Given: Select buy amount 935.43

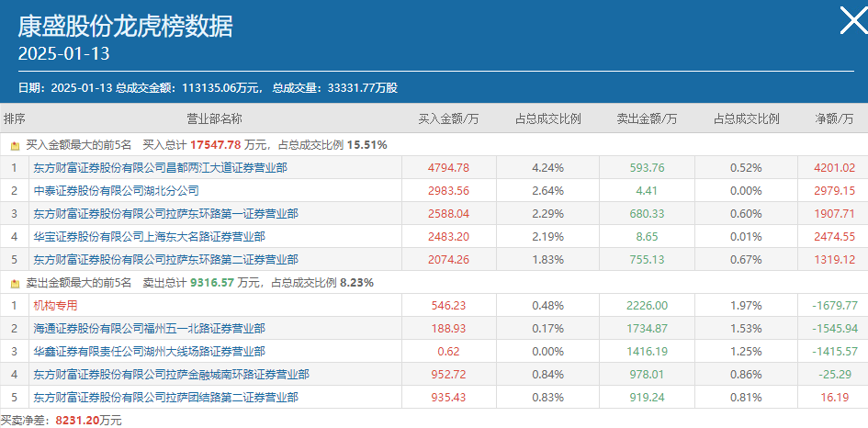Looking at the screenshot, I should pyautogui.click(x=448, y=398).
